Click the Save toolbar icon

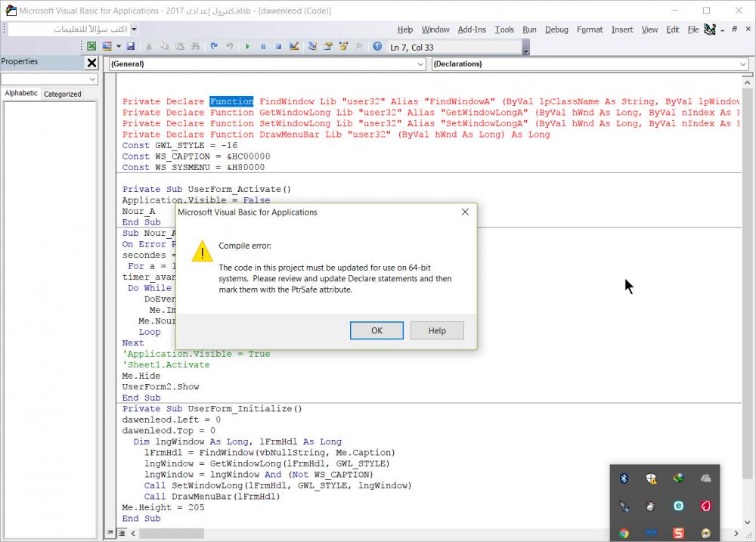(x=131, y=46)
